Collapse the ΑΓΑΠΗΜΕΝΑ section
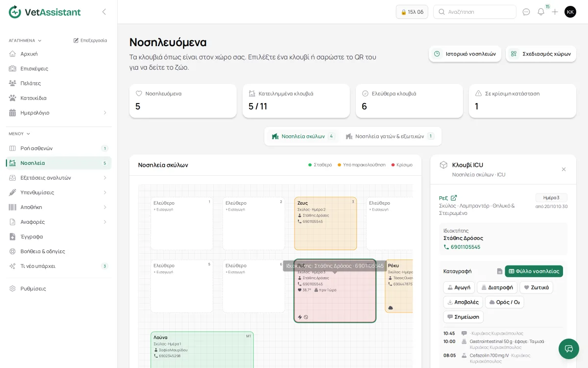 [x=25, y=40]
